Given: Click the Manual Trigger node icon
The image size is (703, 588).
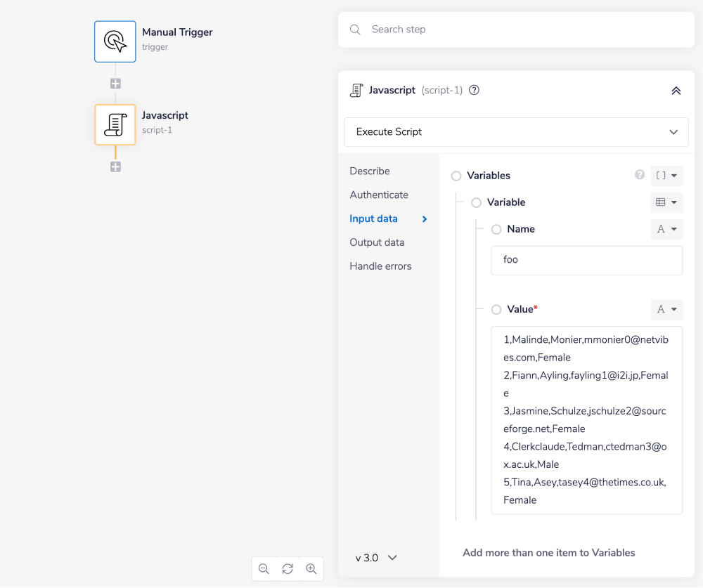Looking at the screenshot, I should [115, 41].
